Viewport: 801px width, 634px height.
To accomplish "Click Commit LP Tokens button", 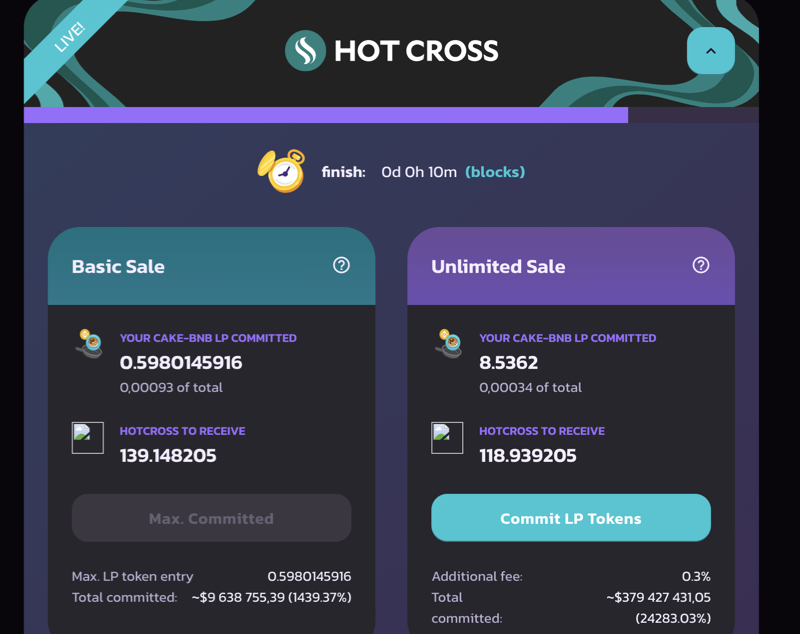I will [x=571, y=518].
